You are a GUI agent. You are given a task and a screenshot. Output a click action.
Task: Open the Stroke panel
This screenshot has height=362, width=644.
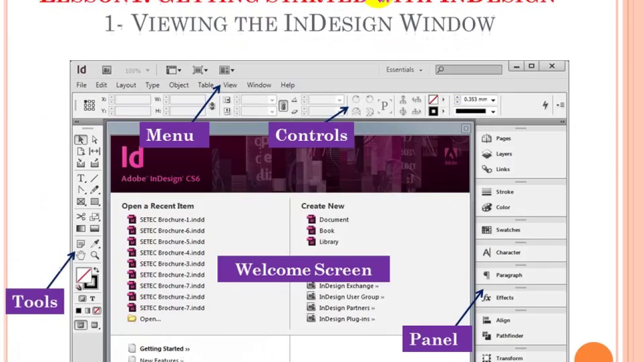[x=498, y=192]
